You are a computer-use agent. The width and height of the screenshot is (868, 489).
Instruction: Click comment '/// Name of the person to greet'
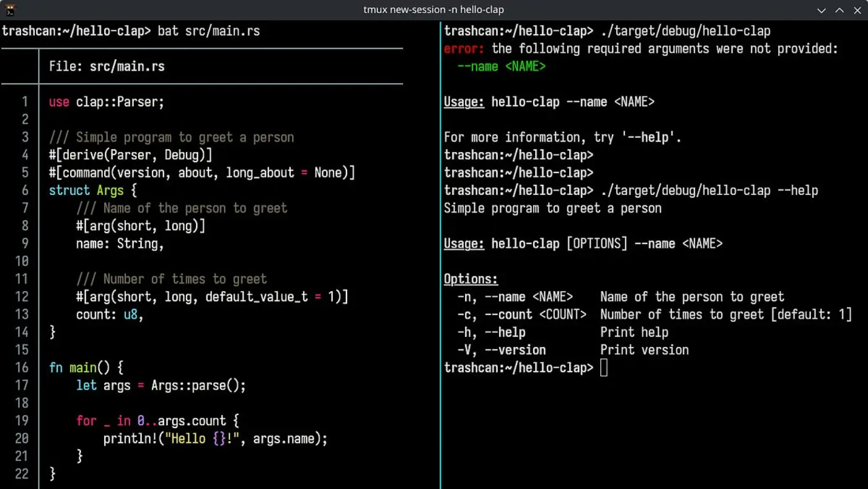pos(182,208)
